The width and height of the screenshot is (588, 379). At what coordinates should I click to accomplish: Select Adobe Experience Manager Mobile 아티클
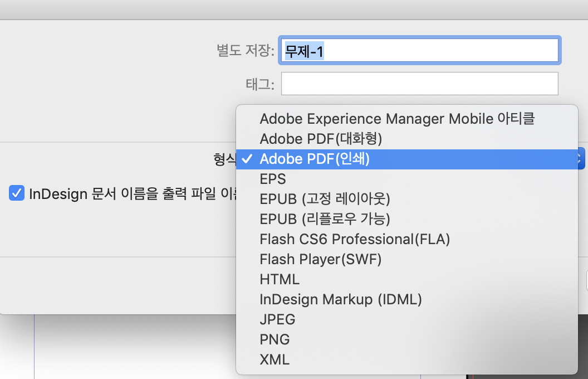point(397,119)
